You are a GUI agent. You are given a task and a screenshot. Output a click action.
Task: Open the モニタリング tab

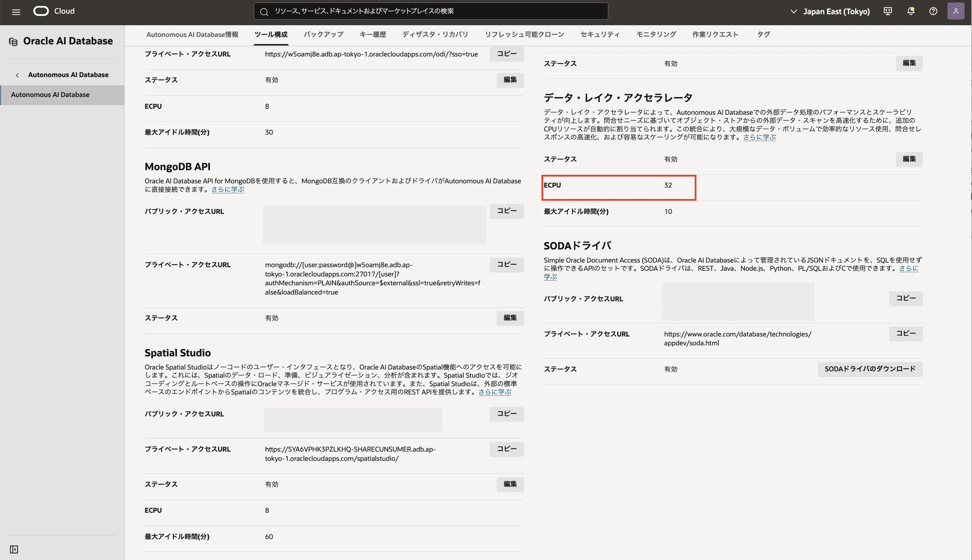[656, 34]
